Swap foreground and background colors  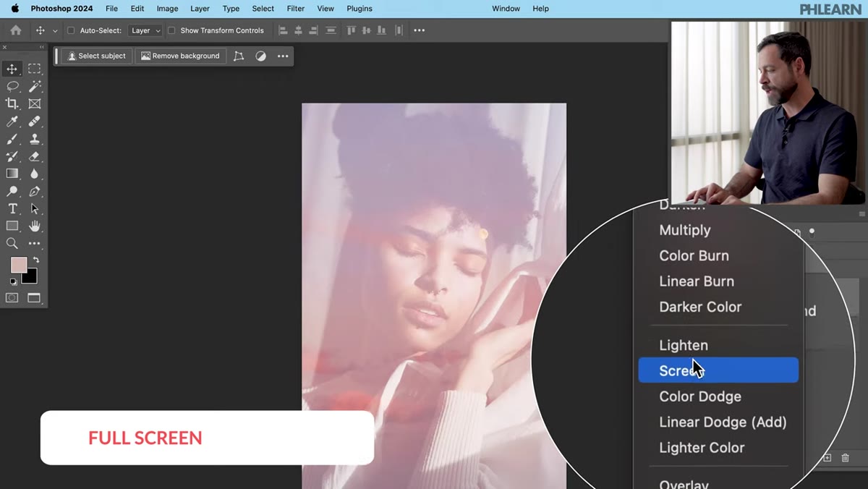click(x=35, y=260)
